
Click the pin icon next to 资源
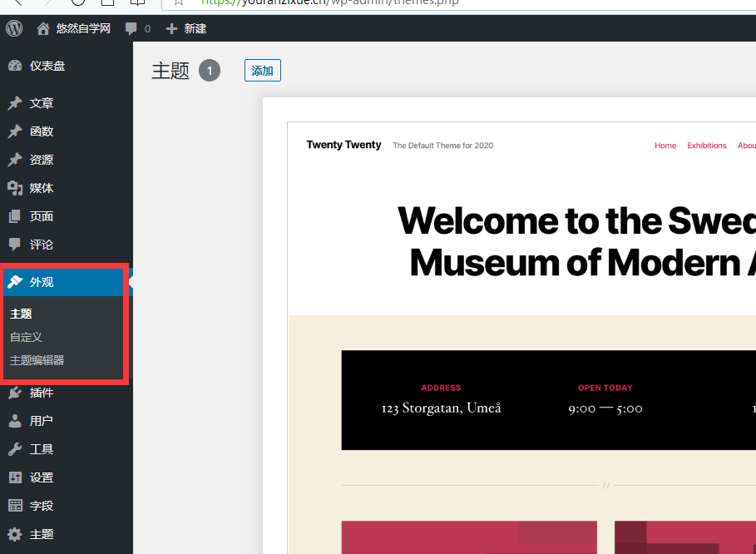pyautogui.click(x=15, y=160)
